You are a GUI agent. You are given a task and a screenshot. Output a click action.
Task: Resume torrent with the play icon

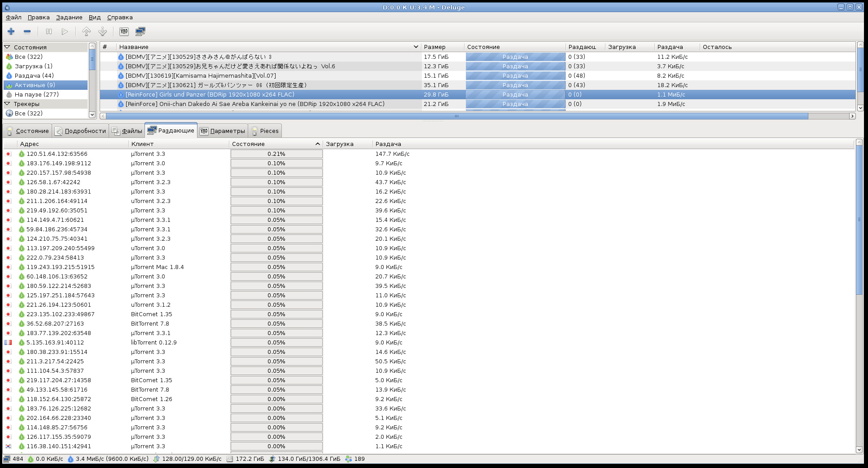click(65, 31)
